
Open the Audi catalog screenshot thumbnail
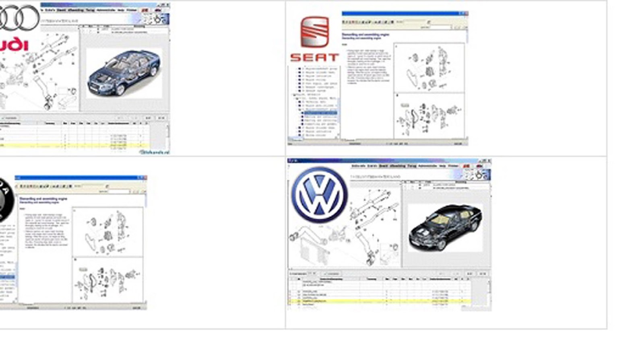85,78
